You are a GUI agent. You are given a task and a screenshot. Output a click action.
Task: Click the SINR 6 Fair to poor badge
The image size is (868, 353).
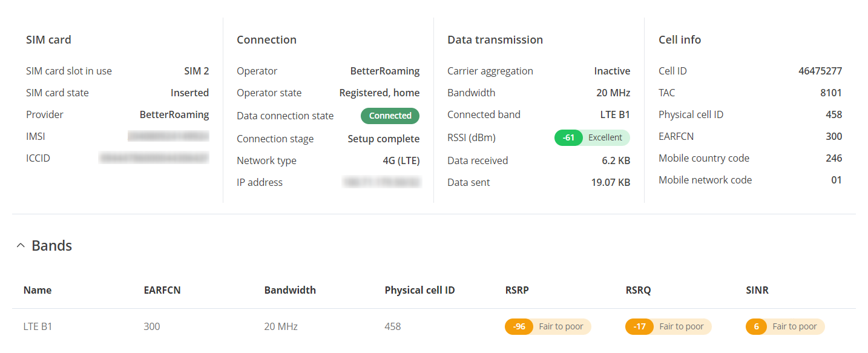click(785, 326)
